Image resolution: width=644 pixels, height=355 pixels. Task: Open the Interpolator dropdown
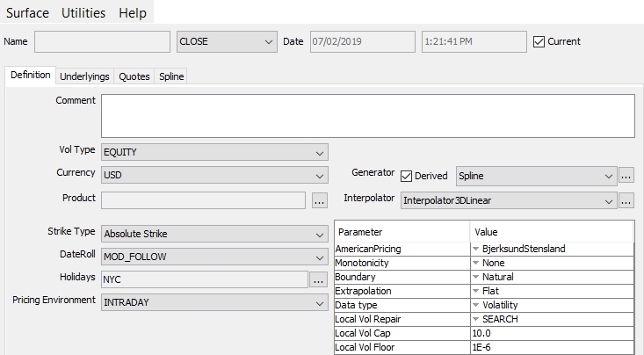509,200
